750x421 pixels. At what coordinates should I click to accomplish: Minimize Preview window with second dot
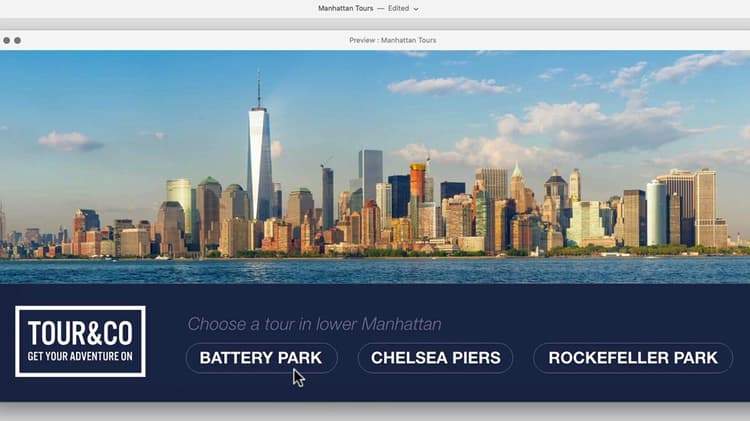[x=17, y=41]
